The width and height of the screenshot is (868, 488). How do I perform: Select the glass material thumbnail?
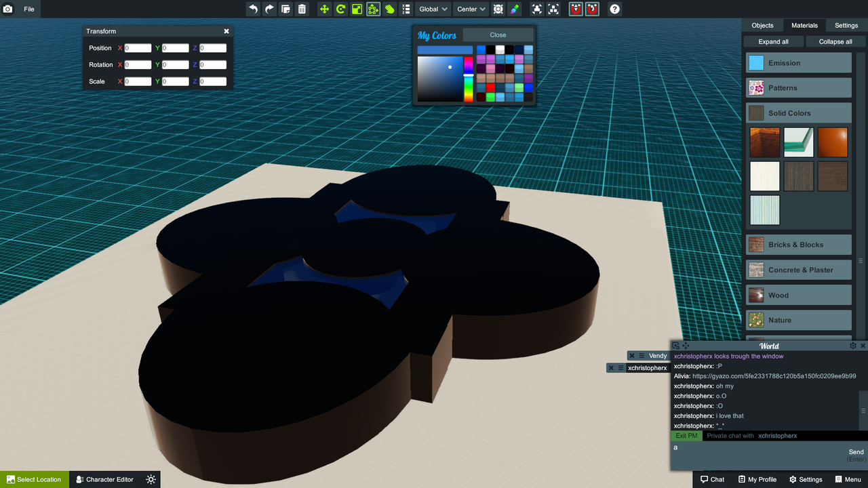tap(799, 142)
